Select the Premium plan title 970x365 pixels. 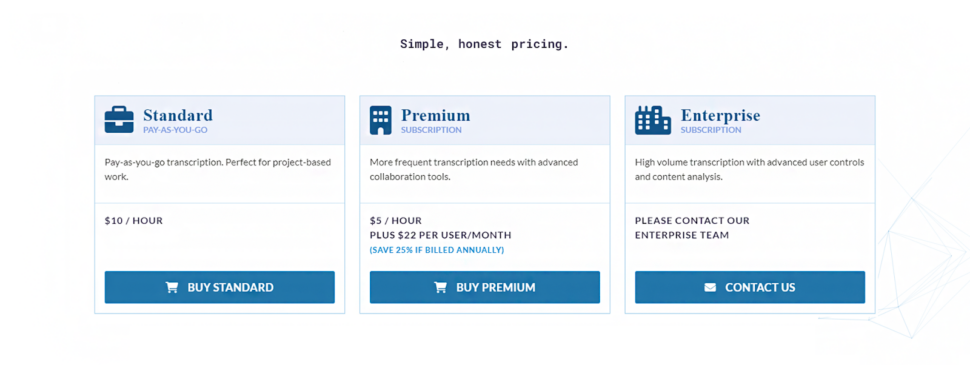click(436, 115)
